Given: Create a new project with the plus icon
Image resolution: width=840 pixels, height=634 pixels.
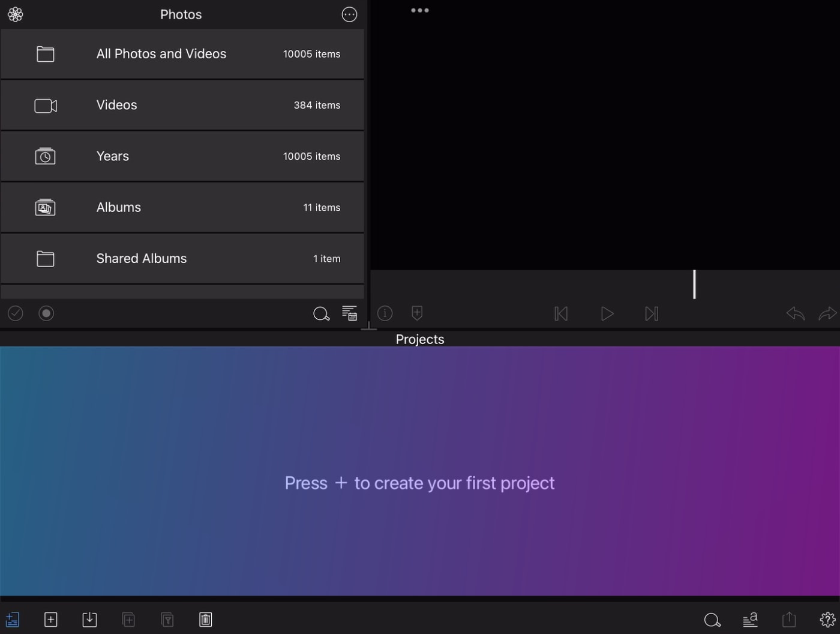Looking at the screenshot, I should 50,620.
